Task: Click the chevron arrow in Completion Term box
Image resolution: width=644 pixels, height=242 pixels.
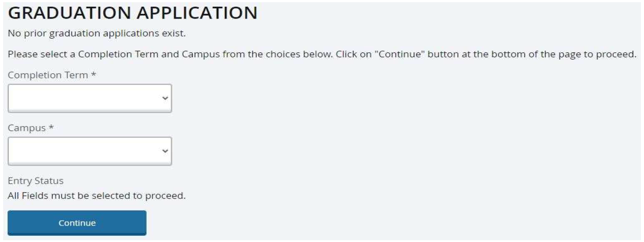Action: [165, 98]
